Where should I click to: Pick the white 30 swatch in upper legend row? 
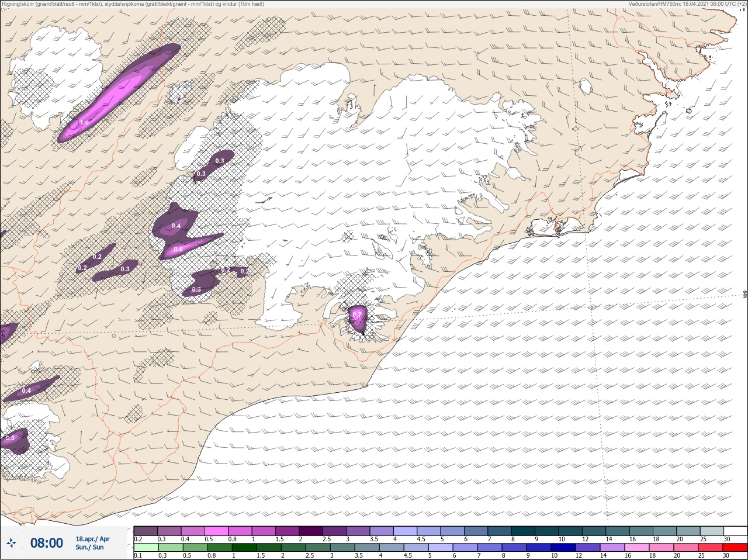click(735, 531)
